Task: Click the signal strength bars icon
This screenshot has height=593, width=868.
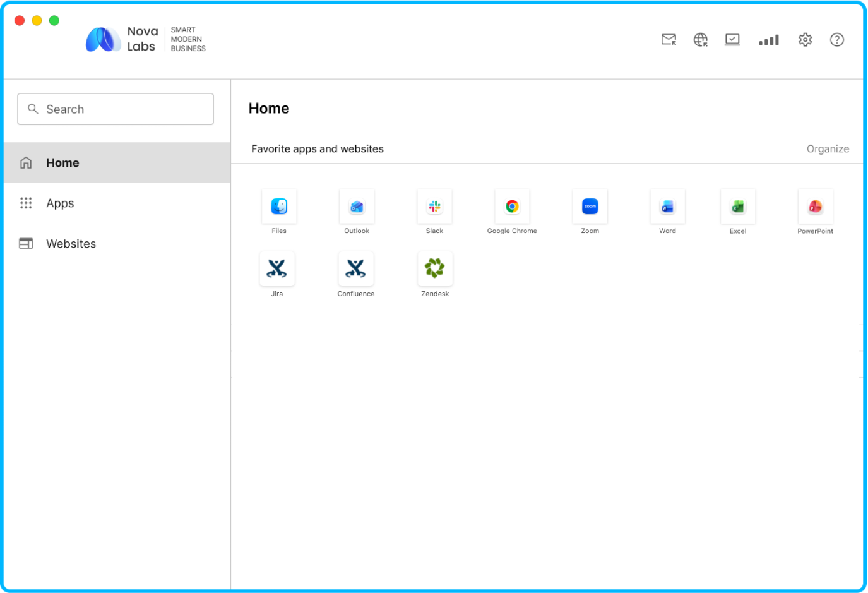Action: (769, 40)
